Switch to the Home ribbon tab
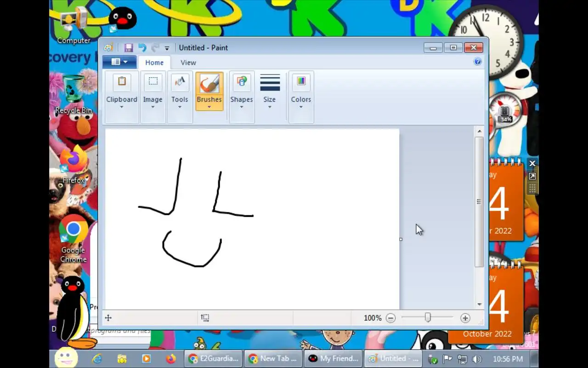Viewport: 588px width, 368px height. coord(154,63)
